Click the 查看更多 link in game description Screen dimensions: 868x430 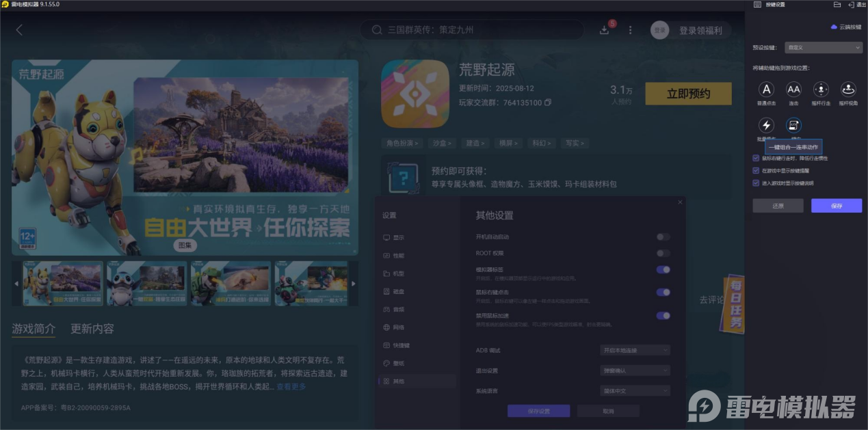click(x=290, y=385)
